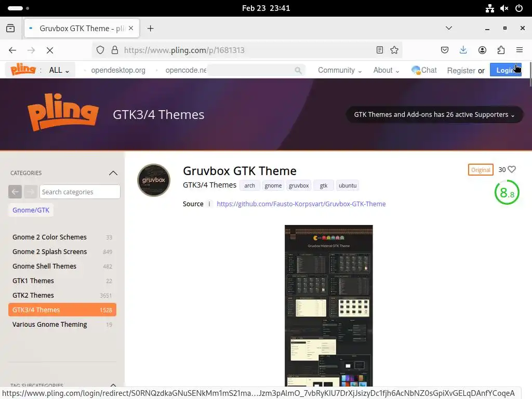Open the Pocket save icon
This screenshot has height=399, width=532.
[445, 50]
